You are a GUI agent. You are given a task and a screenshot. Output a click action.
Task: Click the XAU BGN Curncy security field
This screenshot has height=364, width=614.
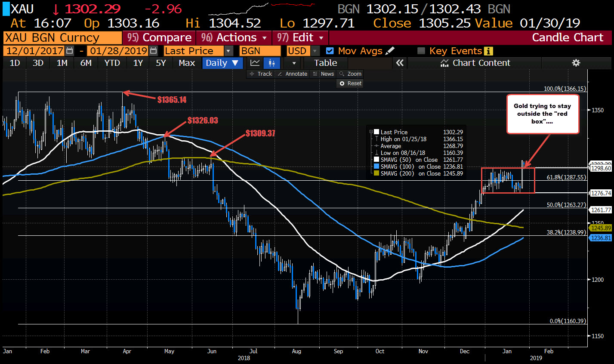(62, 37)
